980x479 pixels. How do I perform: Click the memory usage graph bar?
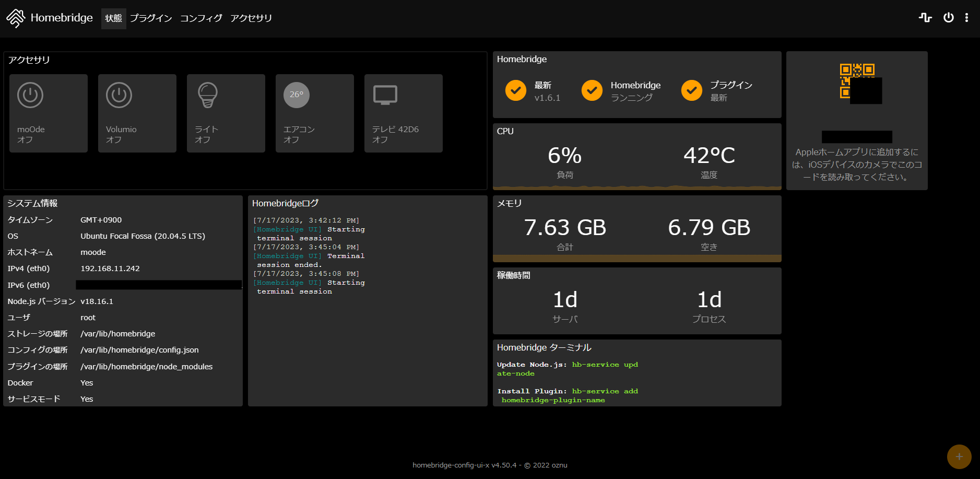[637, 259]
